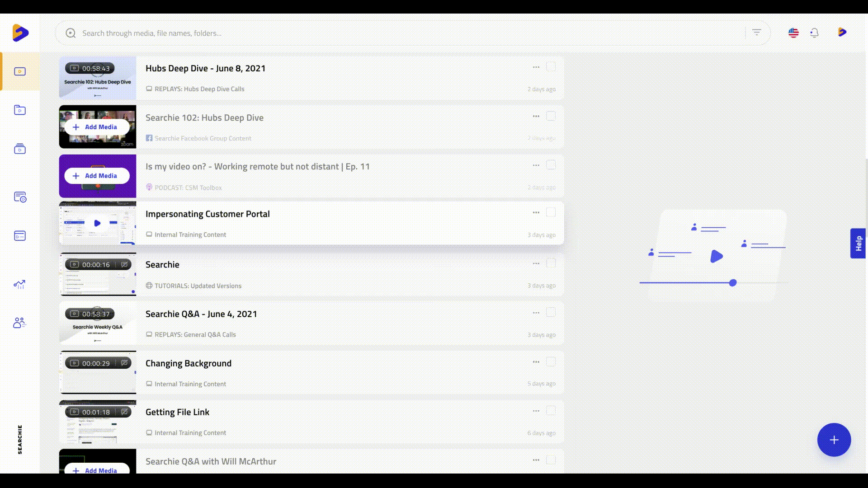Image resolution: width=868 pixels, height=488 pixels.
Task: Open Searchie Weekly Q&A thumbnail
Action: [98, 324]
